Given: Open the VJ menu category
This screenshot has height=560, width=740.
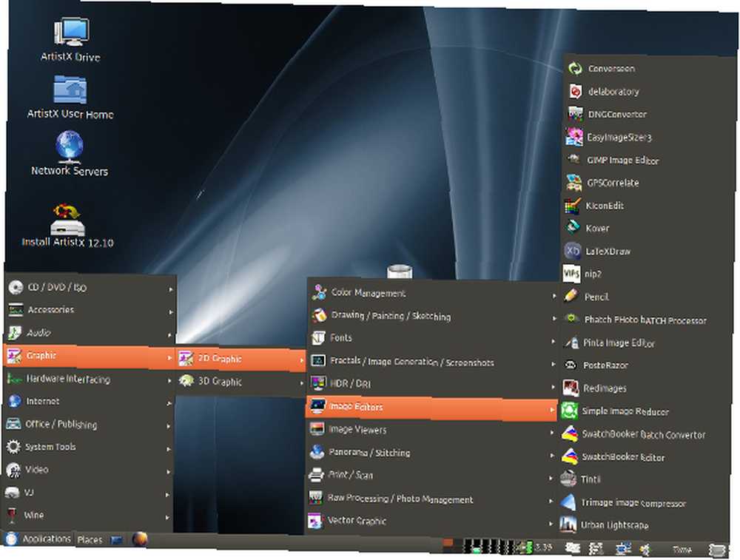Looking at the screenshot, I should coord(87,492).
